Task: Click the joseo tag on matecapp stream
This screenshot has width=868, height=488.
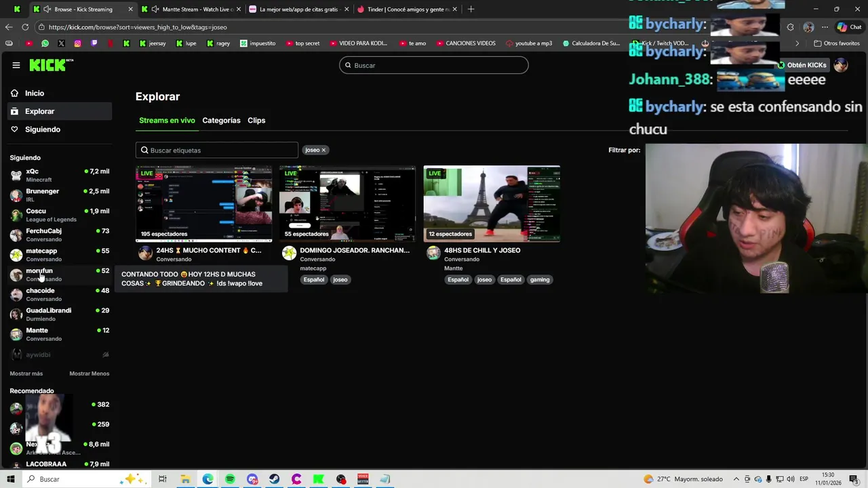Action: click(340, 279)
